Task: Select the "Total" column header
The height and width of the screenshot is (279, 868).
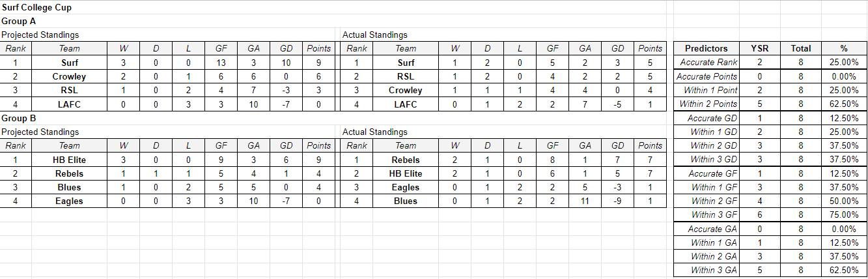Action: (x=801, y=48)
